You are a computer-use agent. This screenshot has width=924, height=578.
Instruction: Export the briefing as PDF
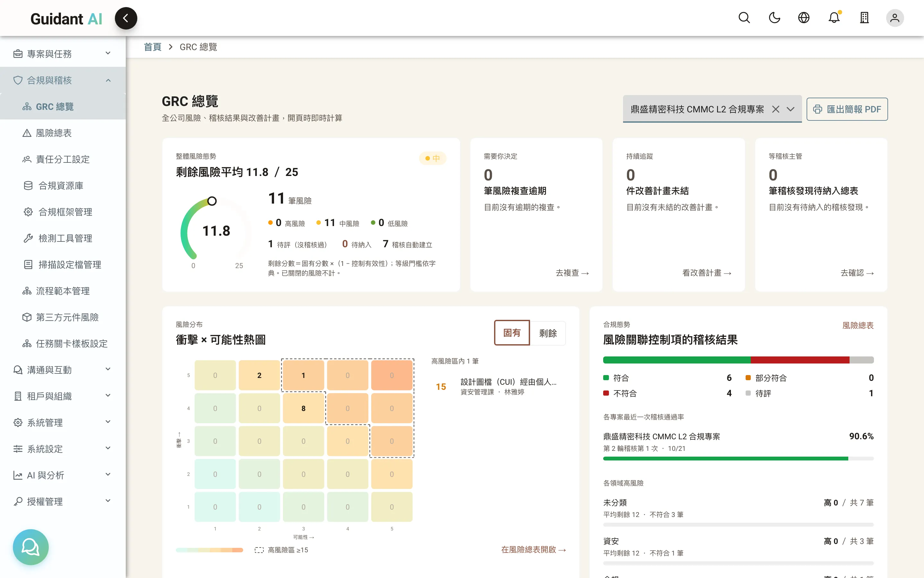tap(847, 109)
